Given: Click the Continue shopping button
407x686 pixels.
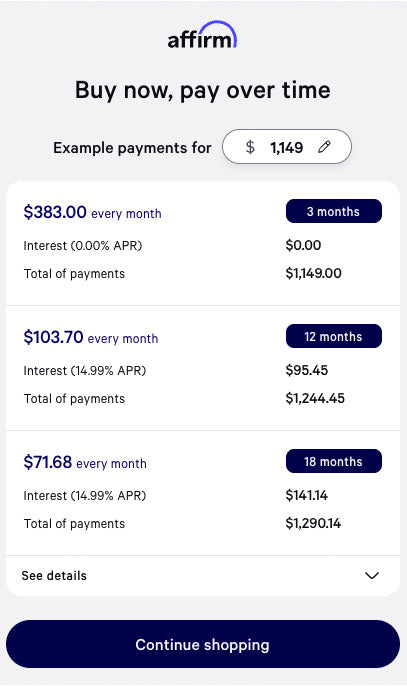Looking at the screenshot, I should coord(203,644).
